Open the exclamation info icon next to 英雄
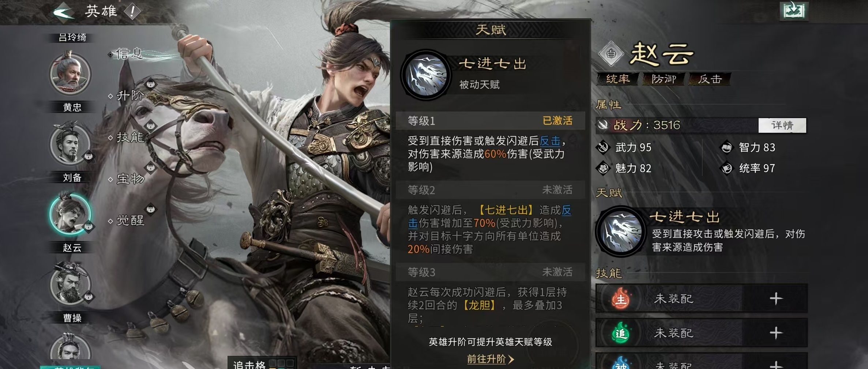868x369 pixels. [x=132, y=12]
